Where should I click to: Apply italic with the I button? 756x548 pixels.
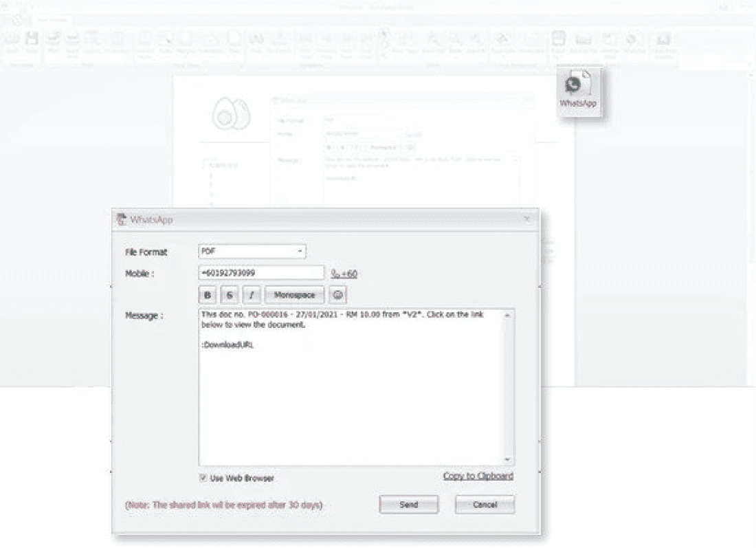(x=251, y=295)
